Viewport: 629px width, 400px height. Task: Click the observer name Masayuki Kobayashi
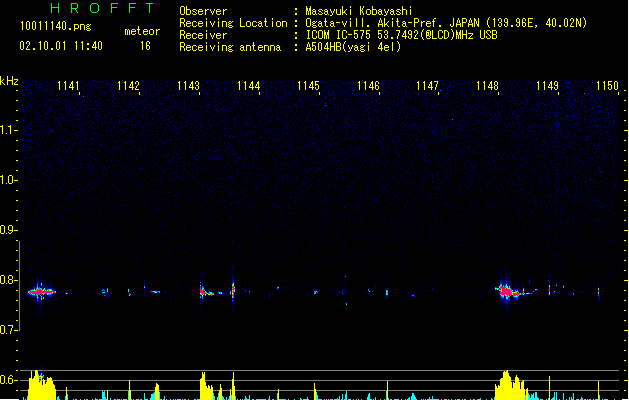pos(358,11)
